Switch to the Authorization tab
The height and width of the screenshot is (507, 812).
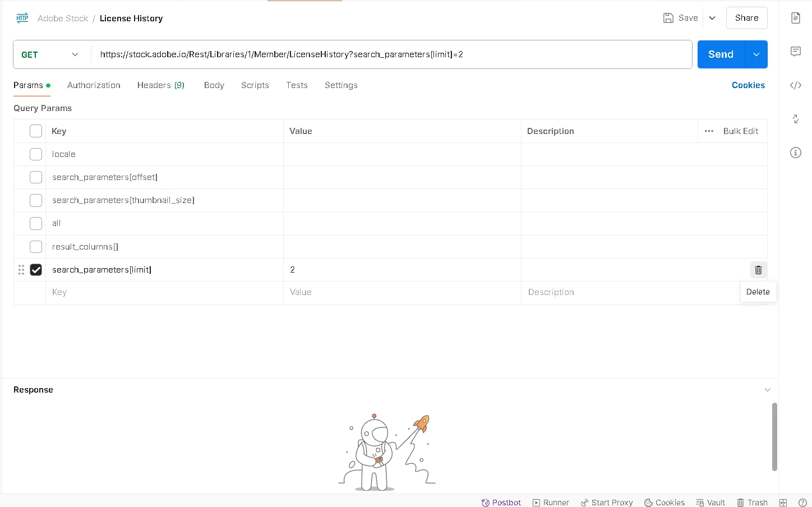[94, 85]
